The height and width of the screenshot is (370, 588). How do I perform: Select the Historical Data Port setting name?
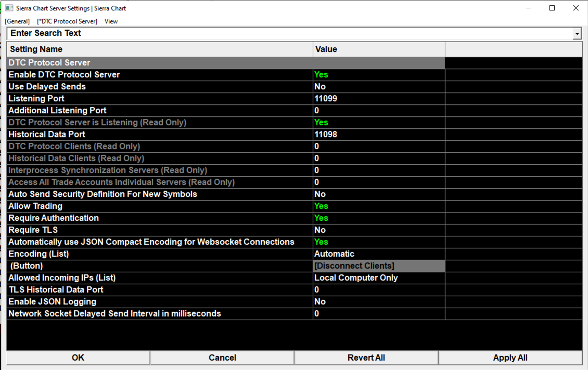46,135
